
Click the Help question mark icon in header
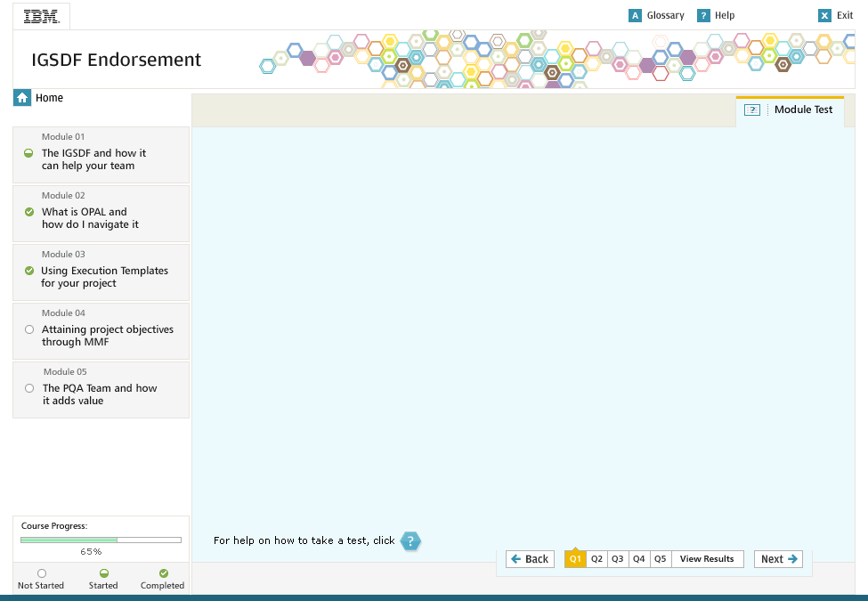[703, 15]
